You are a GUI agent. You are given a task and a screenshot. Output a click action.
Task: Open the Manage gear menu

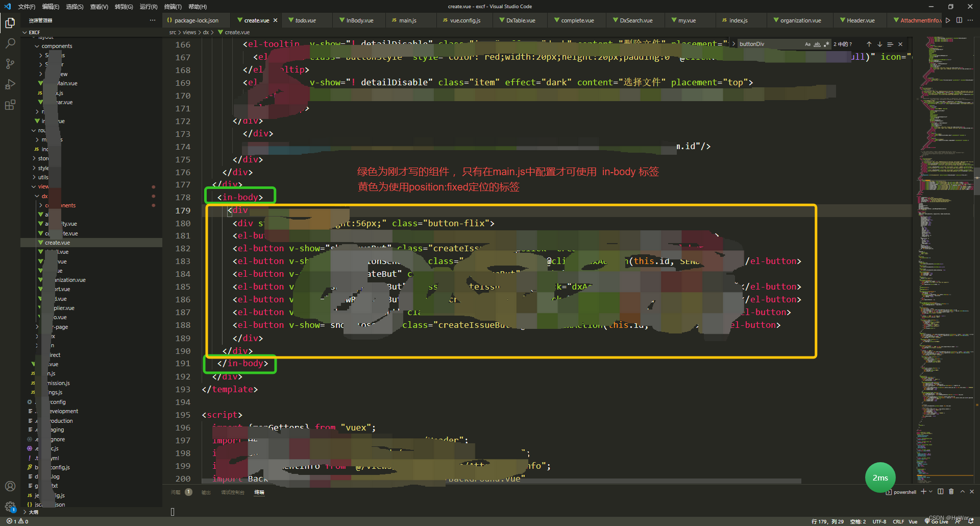[x=10, y=507]
